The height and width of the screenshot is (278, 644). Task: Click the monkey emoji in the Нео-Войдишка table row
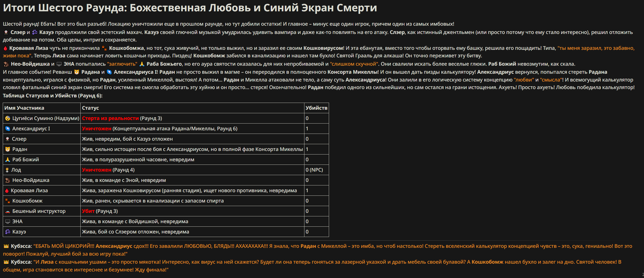click(x=8, y=180)
